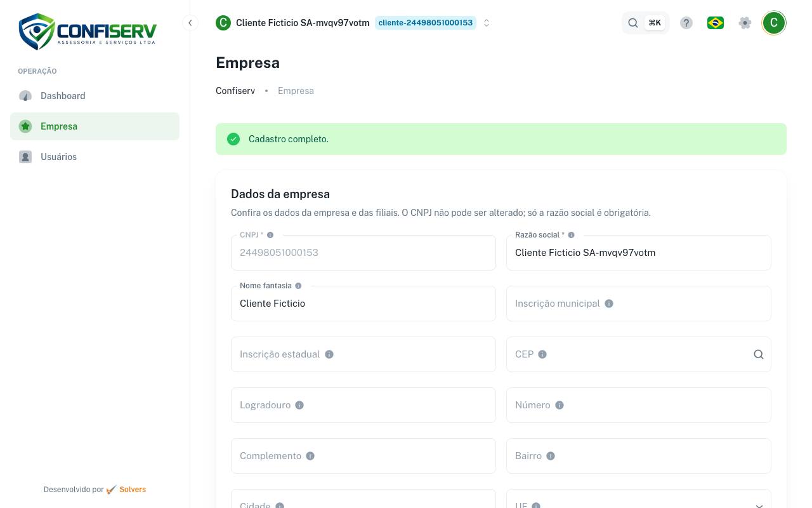Expand the company switcher arrows

click(487, 23)
